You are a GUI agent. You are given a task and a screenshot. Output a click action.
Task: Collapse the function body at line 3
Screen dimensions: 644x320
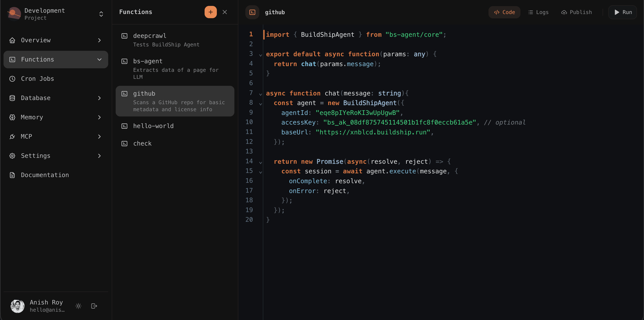click(260, 55)
